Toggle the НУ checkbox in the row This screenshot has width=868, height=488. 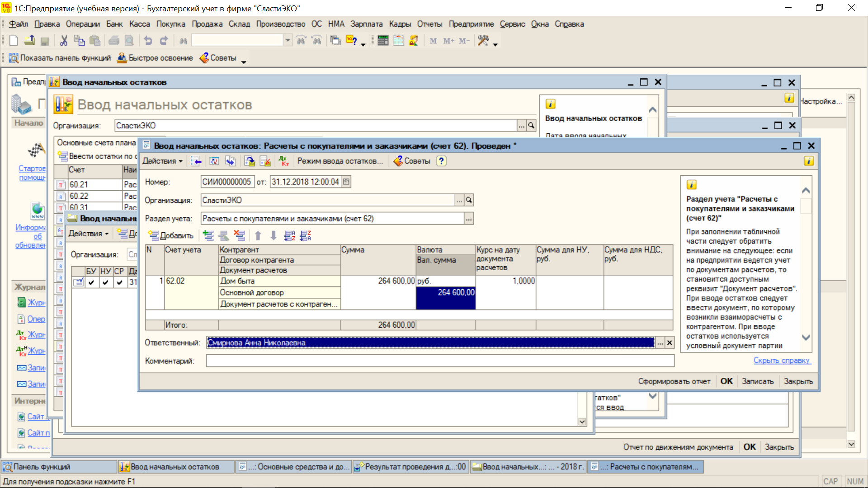105,282
